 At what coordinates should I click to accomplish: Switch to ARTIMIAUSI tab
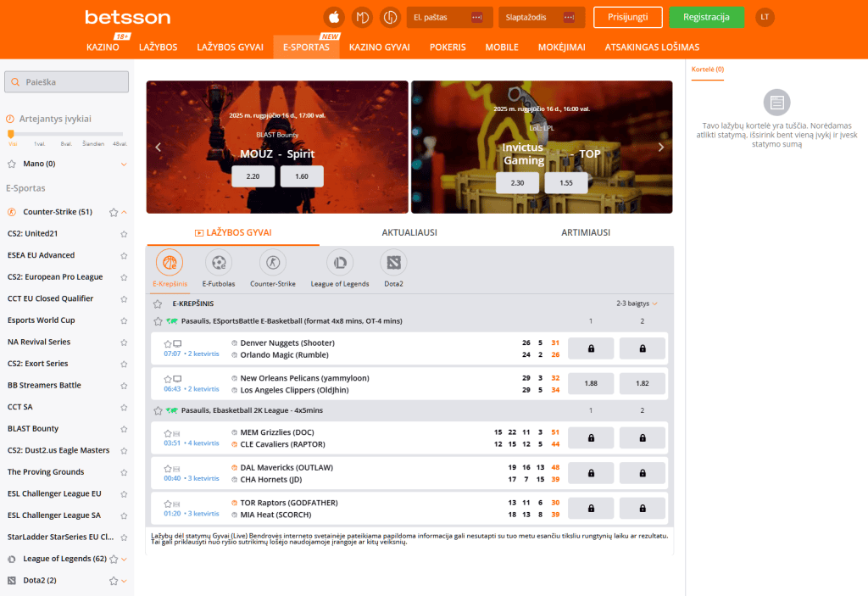click(586, 232)
